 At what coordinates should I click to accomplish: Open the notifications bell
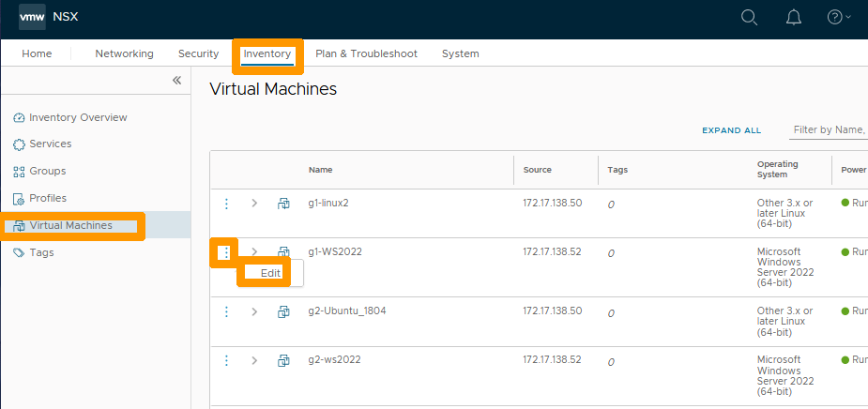point(793,17)
